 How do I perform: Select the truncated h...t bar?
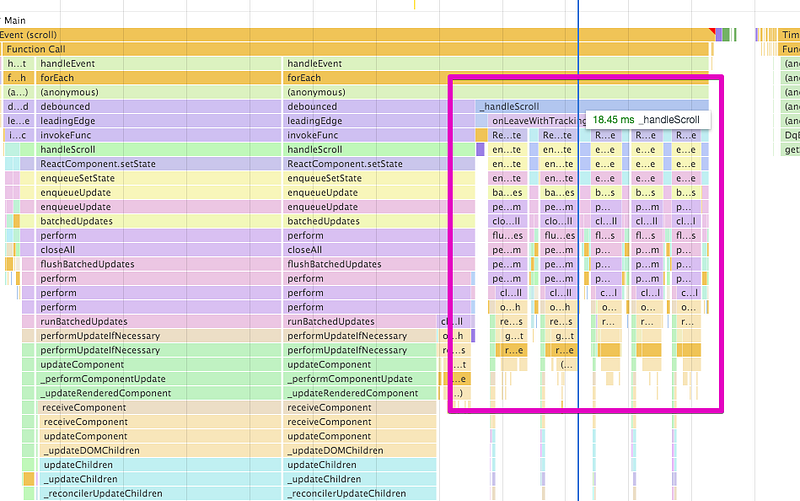[x=18, y=63]
